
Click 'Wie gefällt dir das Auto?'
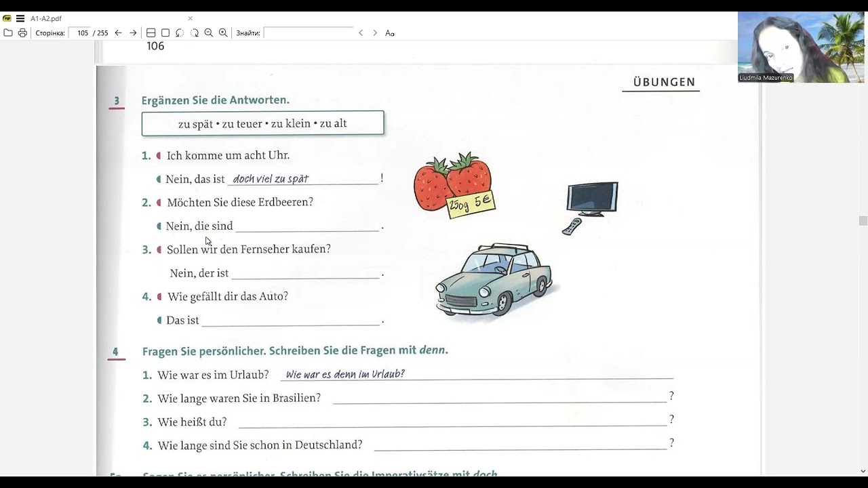pos(228,296)
